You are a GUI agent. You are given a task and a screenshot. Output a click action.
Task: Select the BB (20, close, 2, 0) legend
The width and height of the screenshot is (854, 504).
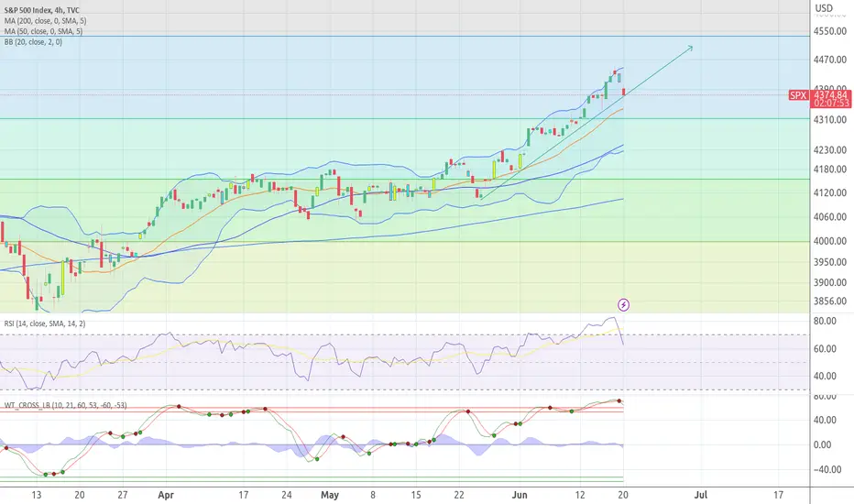[x=33, y=41]
